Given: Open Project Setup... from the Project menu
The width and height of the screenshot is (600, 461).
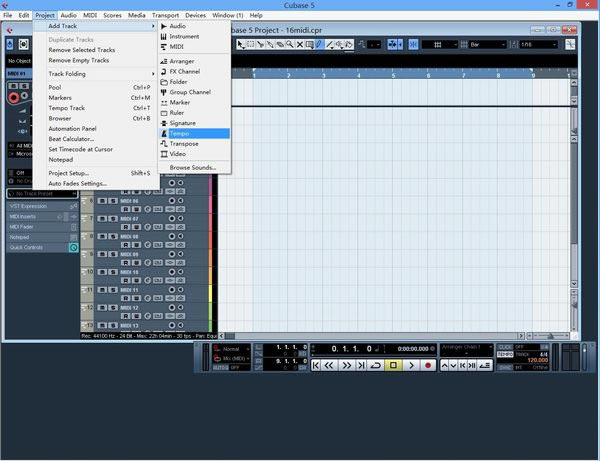Looking at the screenshot, I should point(69,173).
